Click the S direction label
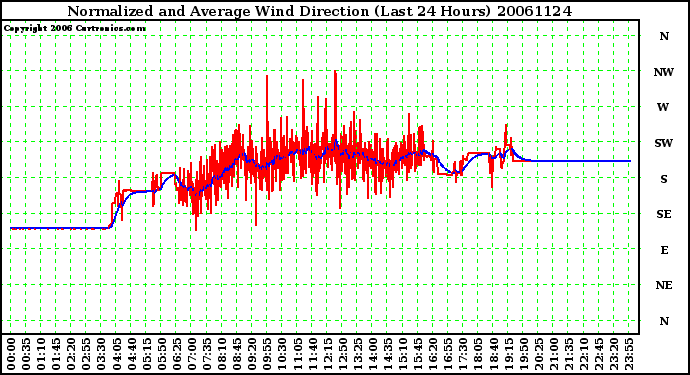This screenshot has height=375, width=690. pos(664,179)
